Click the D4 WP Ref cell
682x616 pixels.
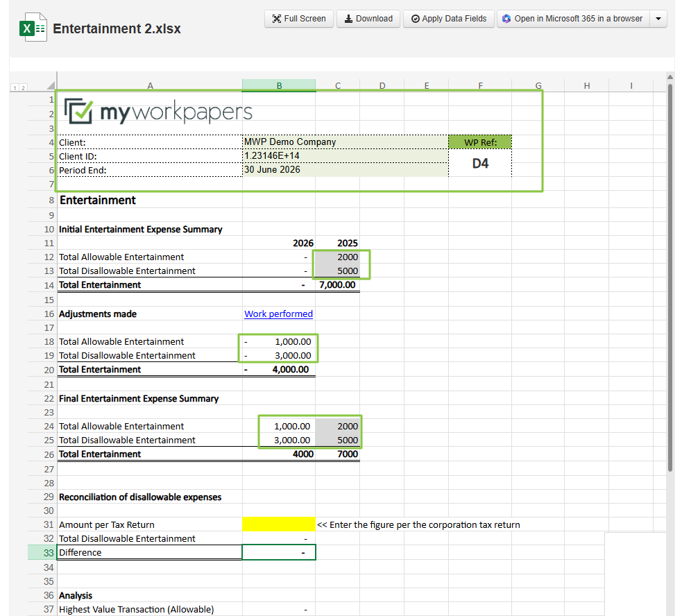(x=480, y=164)
